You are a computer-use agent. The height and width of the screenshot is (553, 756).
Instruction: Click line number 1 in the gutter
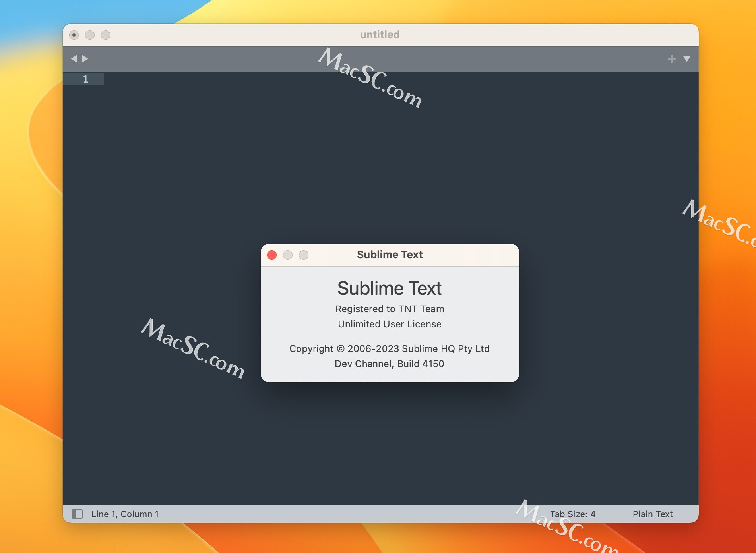click(85, 79)
